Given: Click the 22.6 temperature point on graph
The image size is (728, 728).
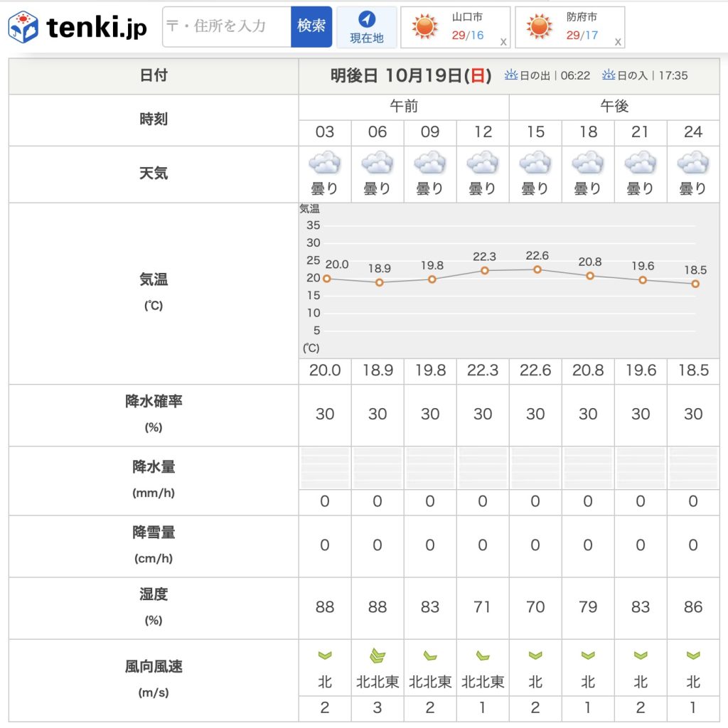Looking at the screenshot, I should point(537,269).
